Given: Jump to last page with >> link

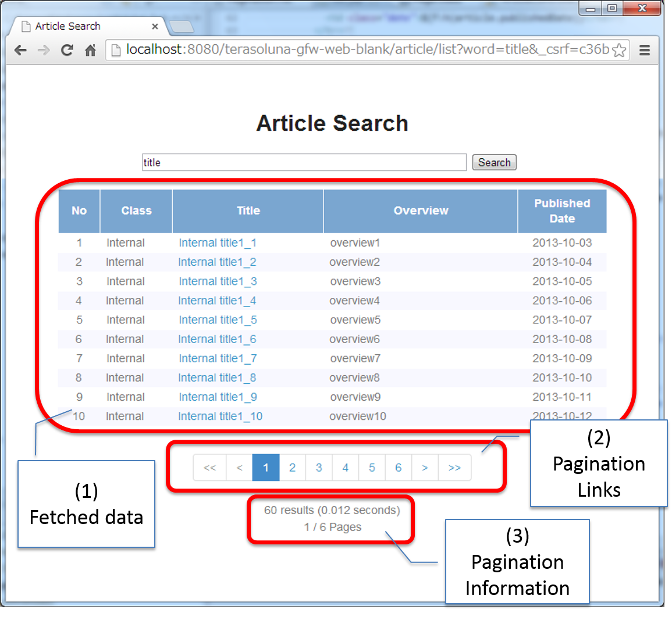Looking at the screenshot, I should point(454,468).
